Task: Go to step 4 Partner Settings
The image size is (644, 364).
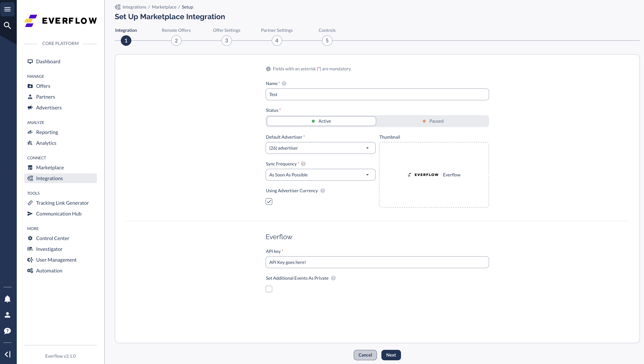Action: pyautogui.click(x=277, y=41)
